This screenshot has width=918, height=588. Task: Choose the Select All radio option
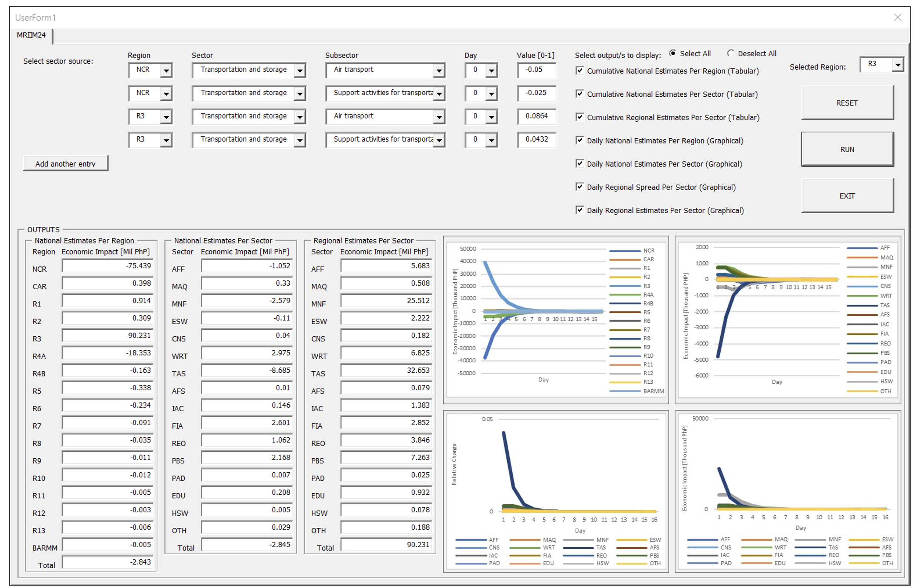[673, 53]
